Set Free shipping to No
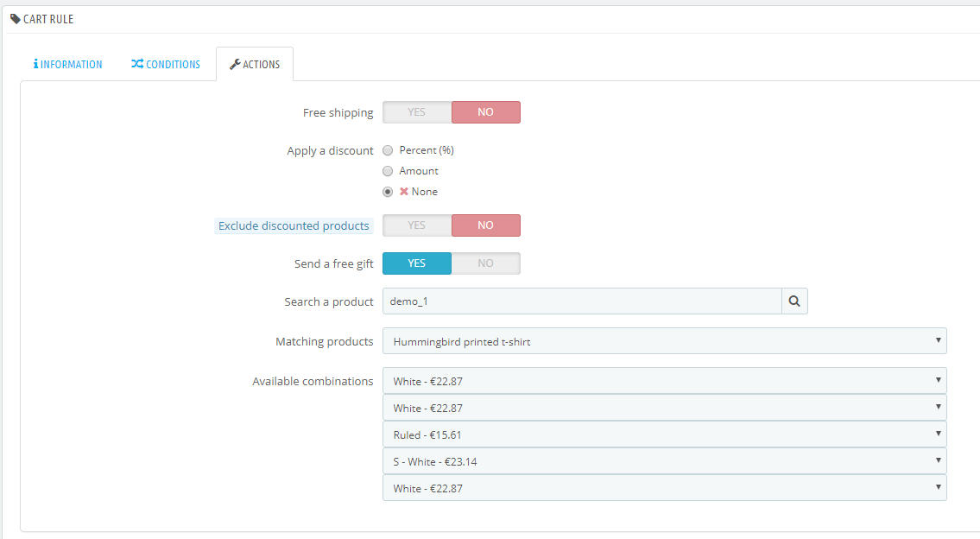Viewport: 980px width, 539px height. point(485,112)
